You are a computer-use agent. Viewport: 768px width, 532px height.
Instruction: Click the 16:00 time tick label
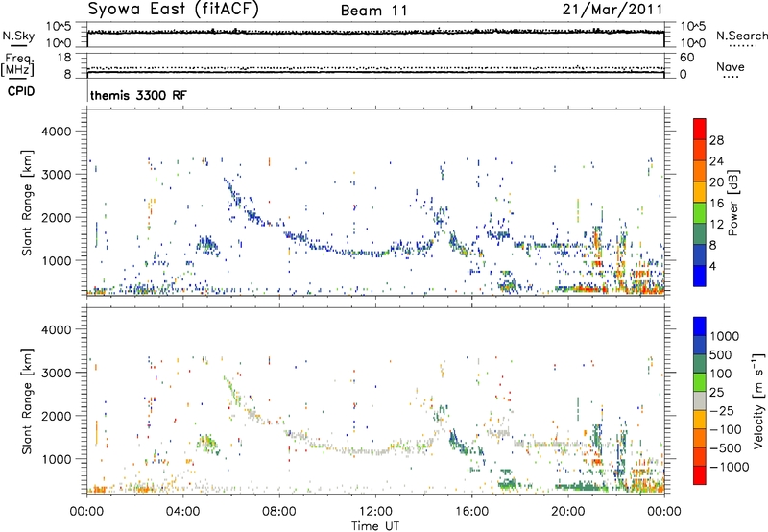coord(471,512)
